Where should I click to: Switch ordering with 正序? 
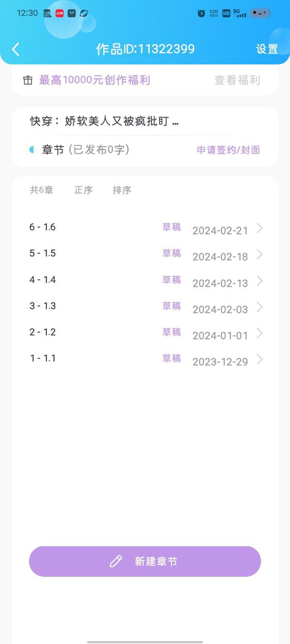coord(83,190)
